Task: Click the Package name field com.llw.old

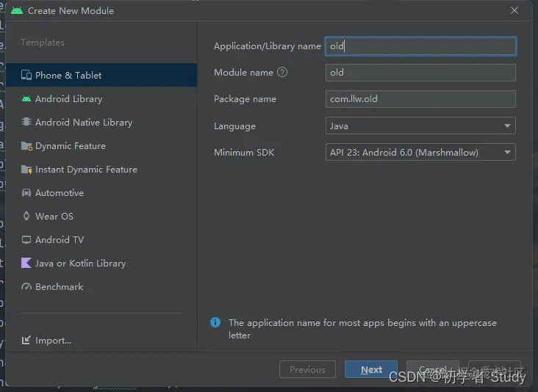Action: (x=420, y=99)
